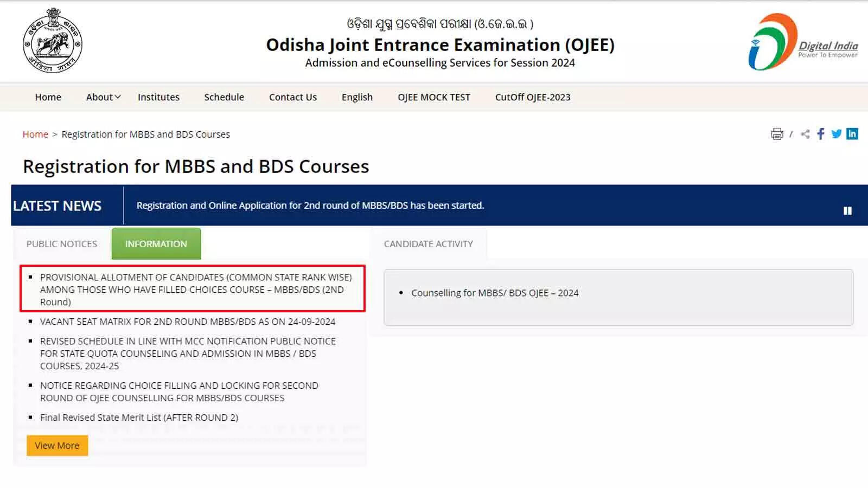Select the CANDIDATE ACTIVITY tab
This screenshot has width=868, height=488.
(428, 243)
